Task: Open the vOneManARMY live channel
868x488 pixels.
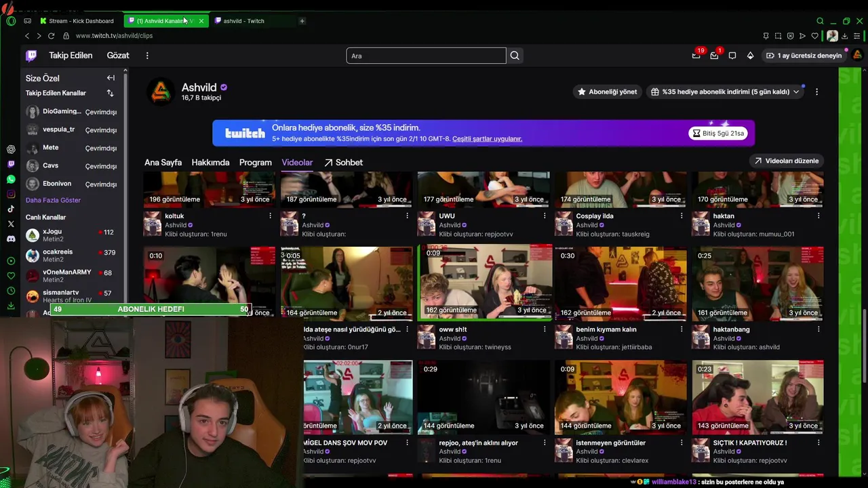Action: (x=71, y=276)
